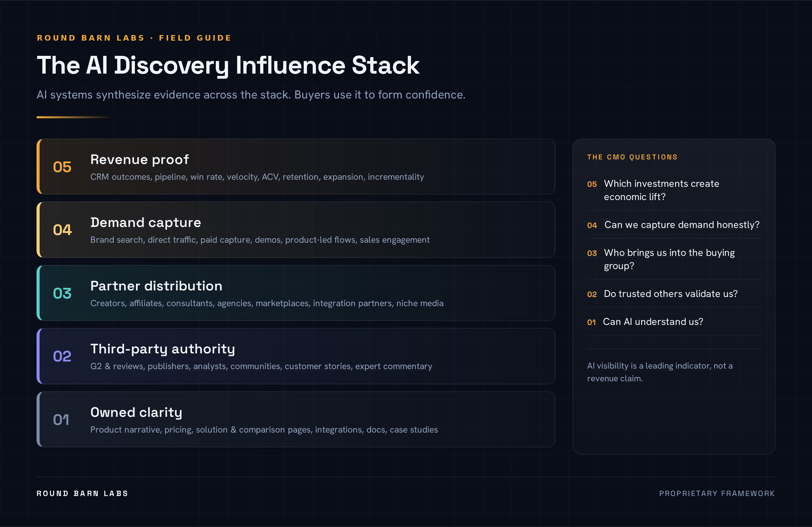Viewport: 812px width, 527px height.
Task: Select the 'Demand capture' card heading
Action: click(x=146, y=223)
